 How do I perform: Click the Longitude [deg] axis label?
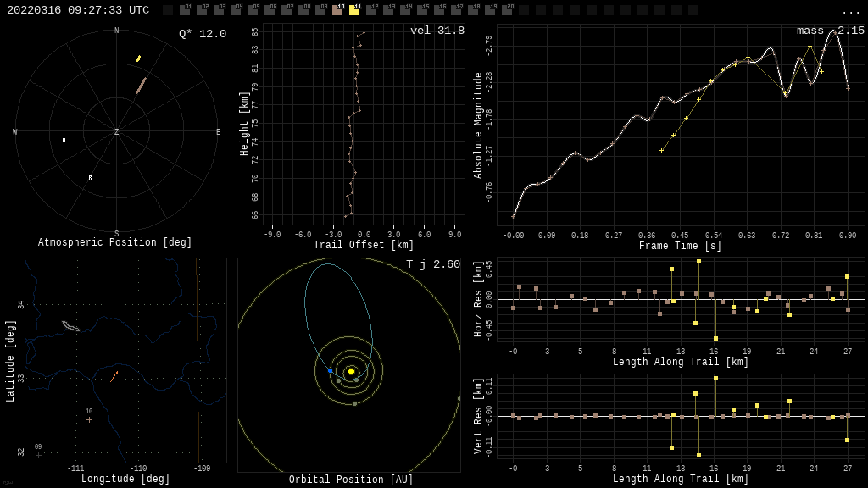pyautogui.click(x=125, y=479)
